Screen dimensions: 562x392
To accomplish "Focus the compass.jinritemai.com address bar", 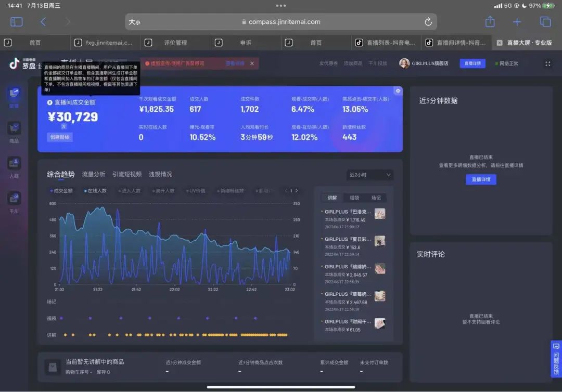I will [x=281, y=22].
